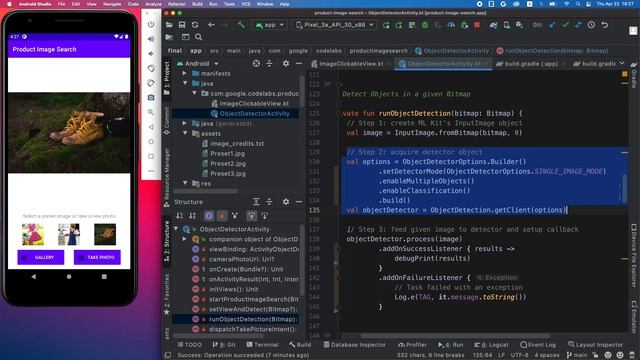Click the emulator volume up icon
This screenshot has height=360, width=640.
[x=151, y=39]
